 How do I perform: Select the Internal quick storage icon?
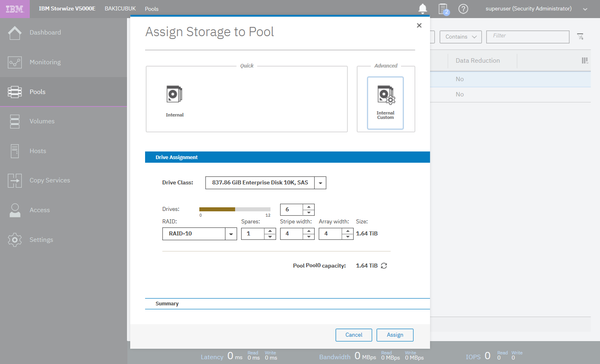[174, 95]
